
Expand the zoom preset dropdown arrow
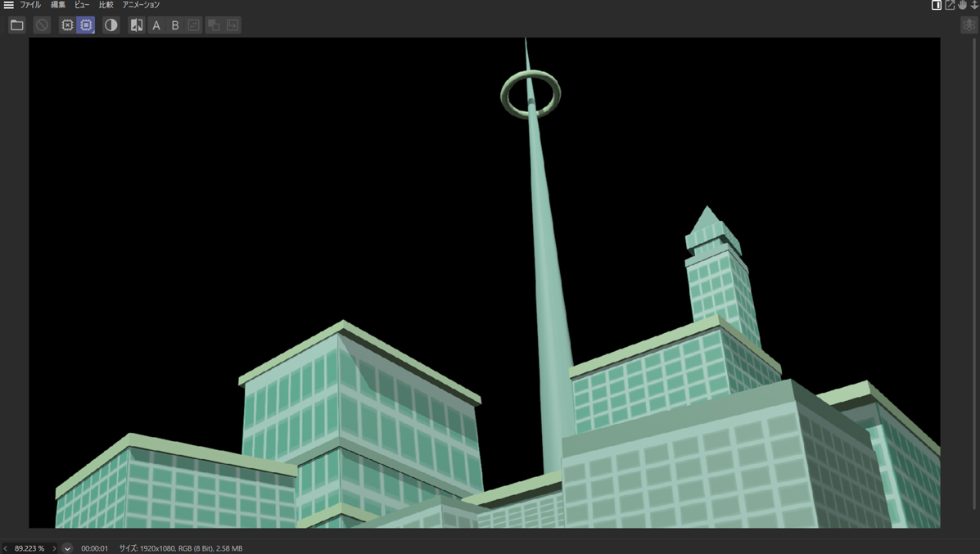coord(67,548)
